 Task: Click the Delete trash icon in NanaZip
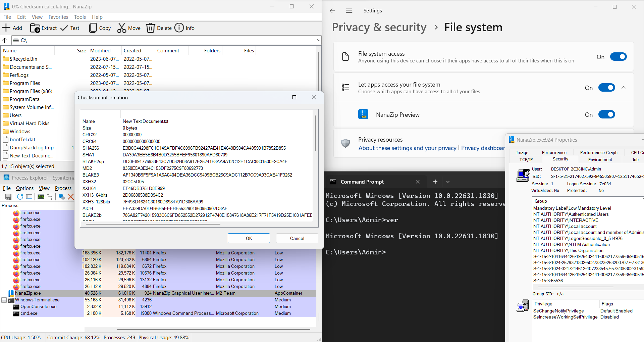pyautogui.click(x=150, y=28)
